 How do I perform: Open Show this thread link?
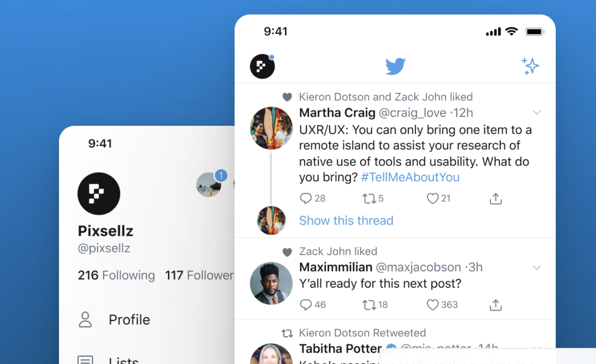tap(346, 220)
